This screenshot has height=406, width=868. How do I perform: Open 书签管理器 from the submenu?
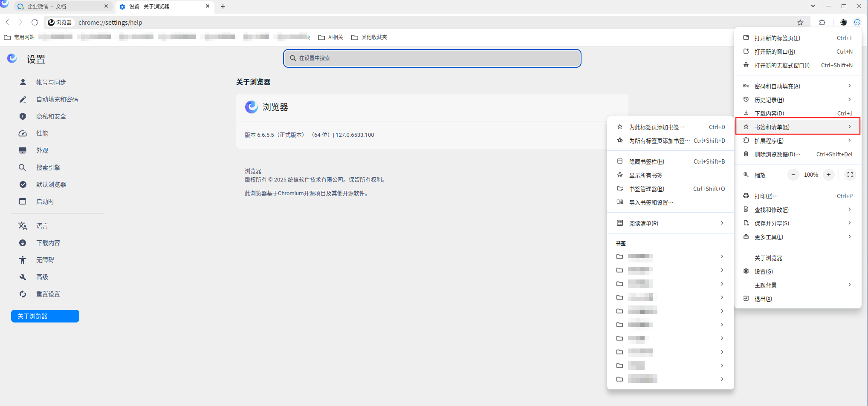[x=671, y=189]
